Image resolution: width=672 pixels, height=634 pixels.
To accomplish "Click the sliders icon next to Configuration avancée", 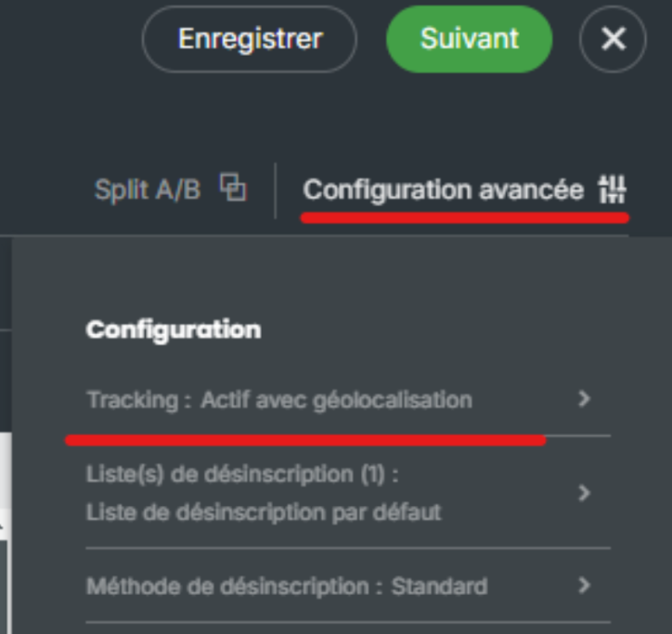I will (613, 189).
